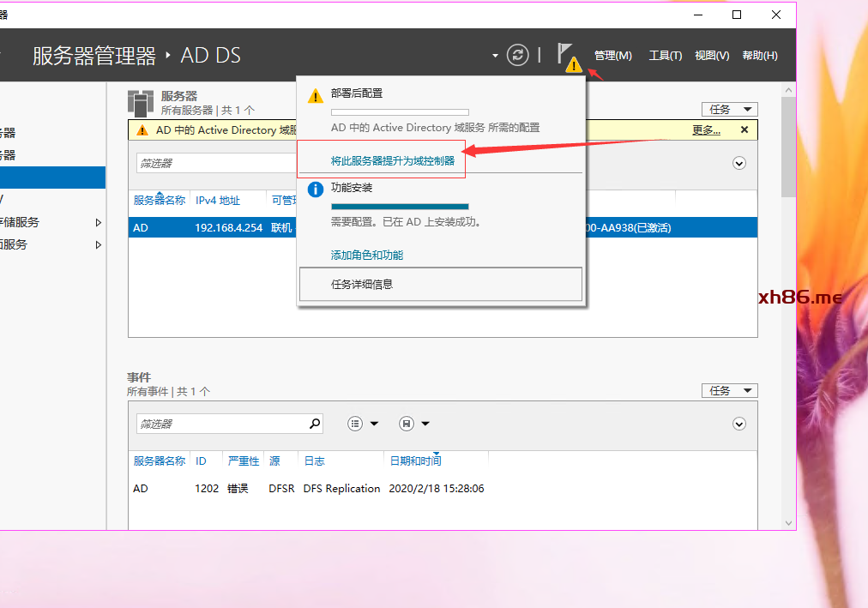
Task: Click the servers section icon
Action: pyautogui.click(x=141, y=102)
